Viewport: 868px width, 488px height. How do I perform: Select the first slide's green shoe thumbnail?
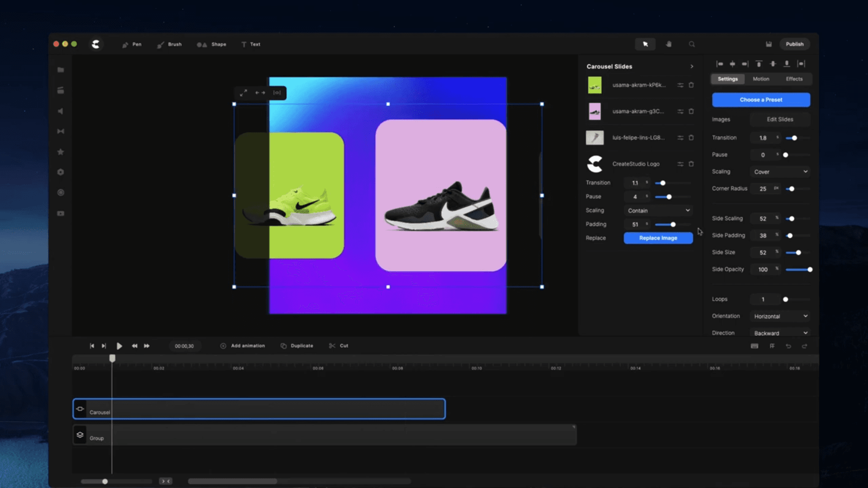[594, 85]
